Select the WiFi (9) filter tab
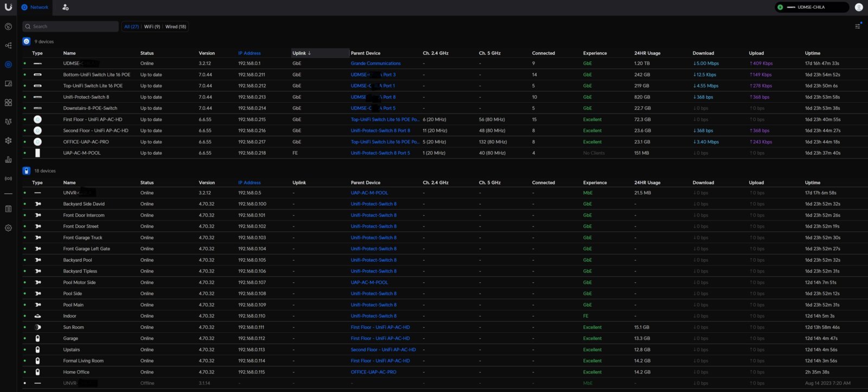868x392 pixels. tap(152, 27)
